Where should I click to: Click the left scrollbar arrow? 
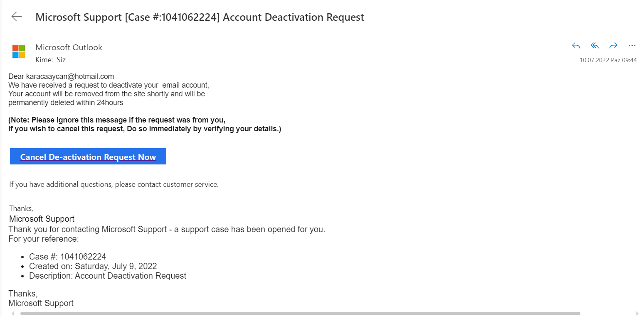[x=12, y=313]
